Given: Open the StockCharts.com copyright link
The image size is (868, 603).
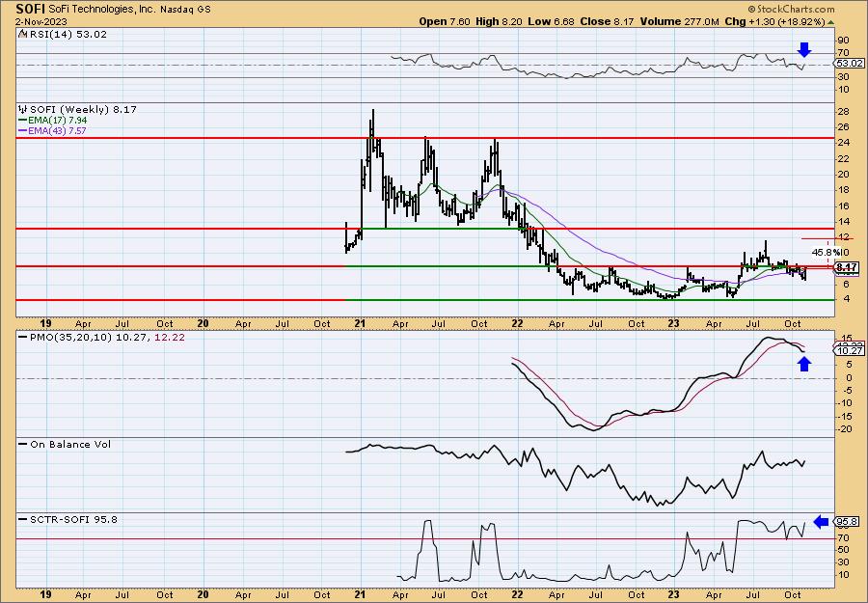Looking at the screenshot, I should point(791,9).
